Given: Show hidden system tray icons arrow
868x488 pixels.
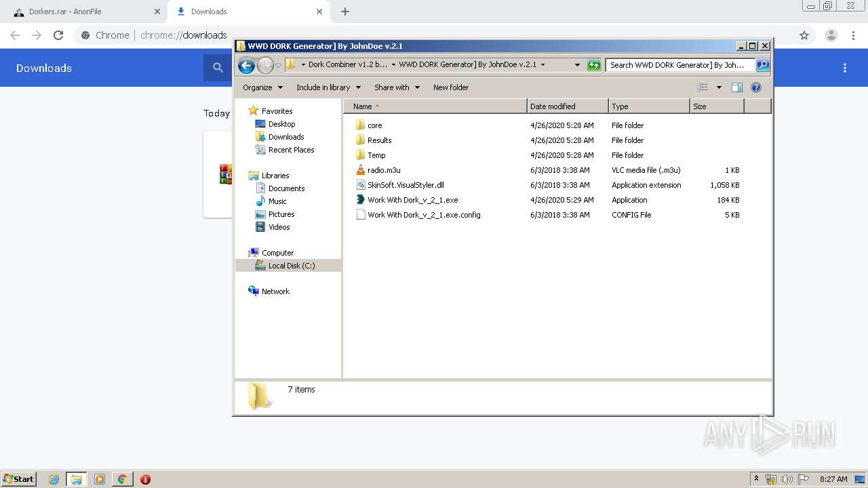Looking at the screenshot, I should [x=757, y=479].
